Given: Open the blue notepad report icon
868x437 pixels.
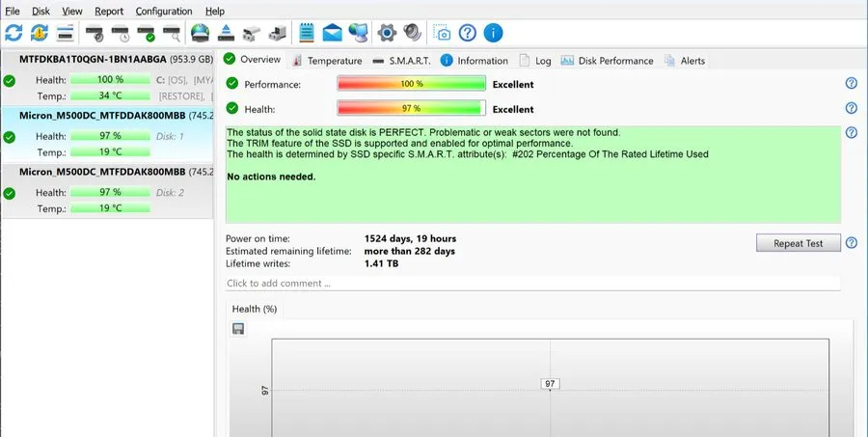Looking at the screenshot, I should (306, 33).
